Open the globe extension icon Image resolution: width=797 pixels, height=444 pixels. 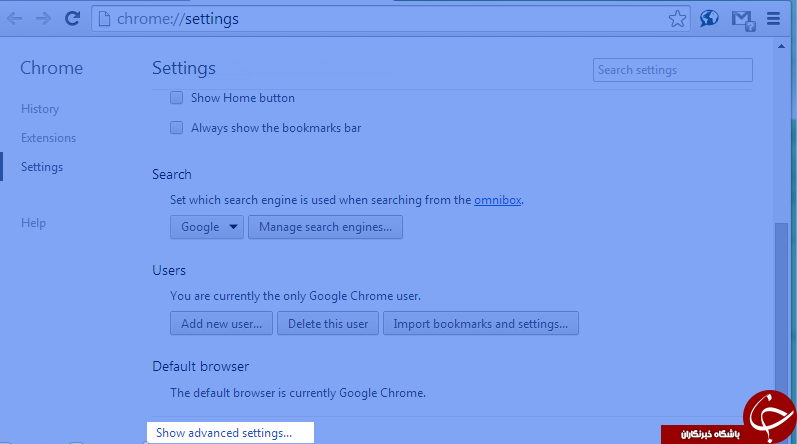[709, 19]
